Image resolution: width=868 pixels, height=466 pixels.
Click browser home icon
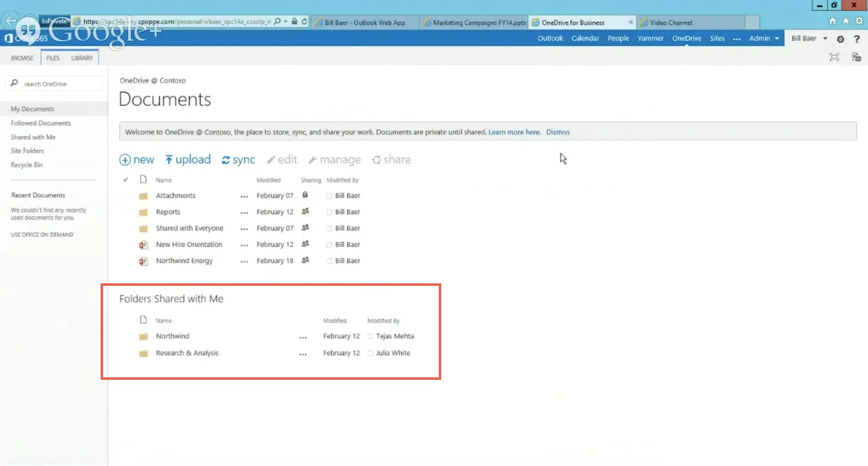point(832,21)
